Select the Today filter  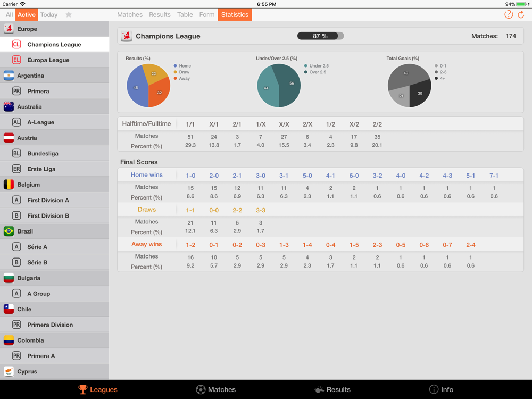[x=49, y=14]
